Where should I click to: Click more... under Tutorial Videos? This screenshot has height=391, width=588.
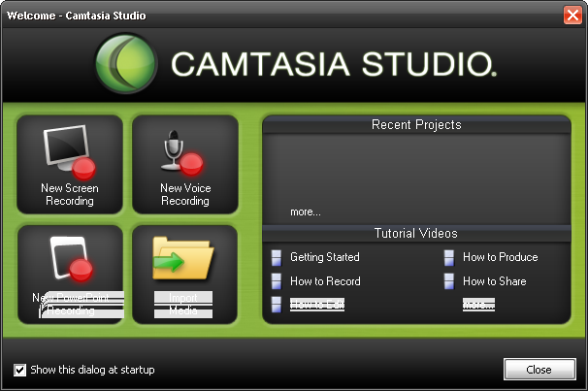(x=478, y=305)
